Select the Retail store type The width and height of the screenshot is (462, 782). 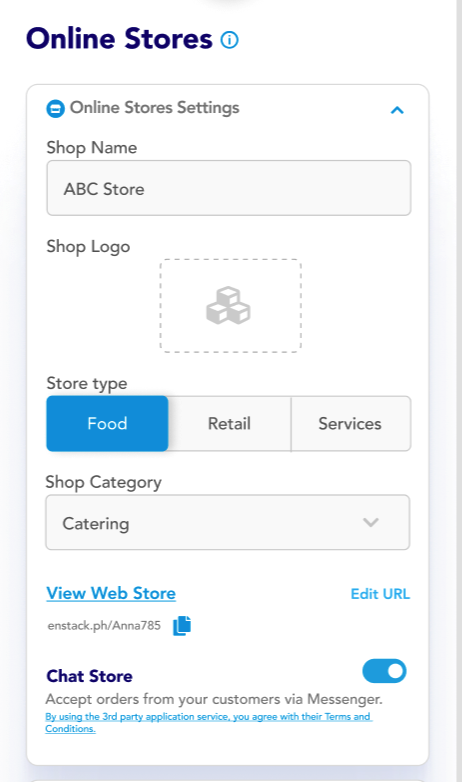[x=230, y=423]
